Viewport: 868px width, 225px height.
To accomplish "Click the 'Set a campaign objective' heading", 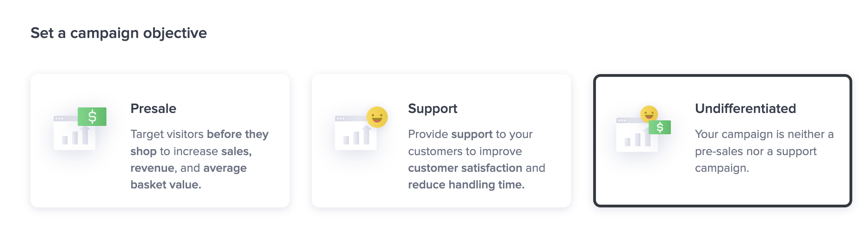I will [x=119, y=33].
